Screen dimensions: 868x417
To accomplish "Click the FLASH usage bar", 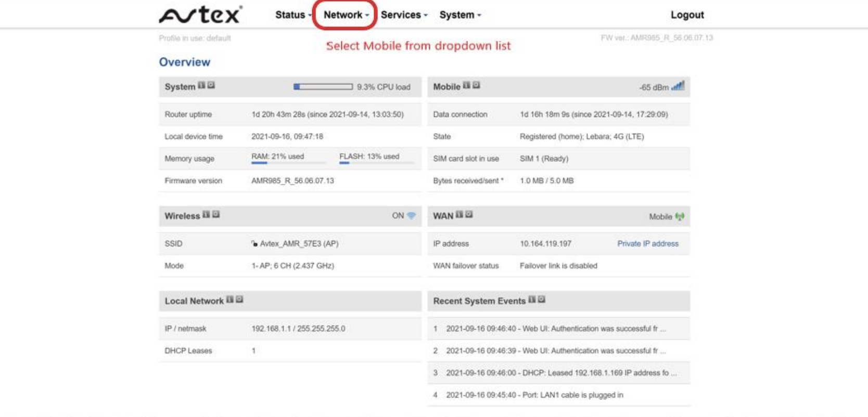I will pos(376,163).
